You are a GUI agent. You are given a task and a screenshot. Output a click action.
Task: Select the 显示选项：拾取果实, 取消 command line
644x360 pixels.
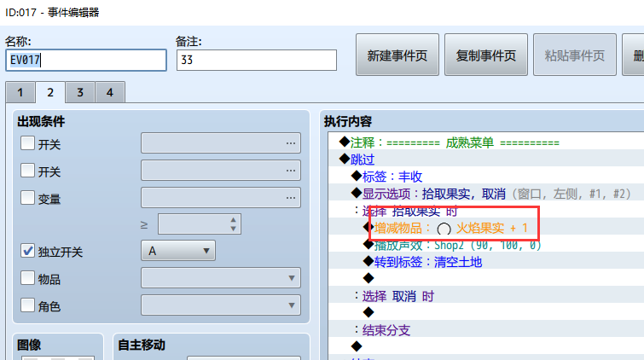[486, 194]
